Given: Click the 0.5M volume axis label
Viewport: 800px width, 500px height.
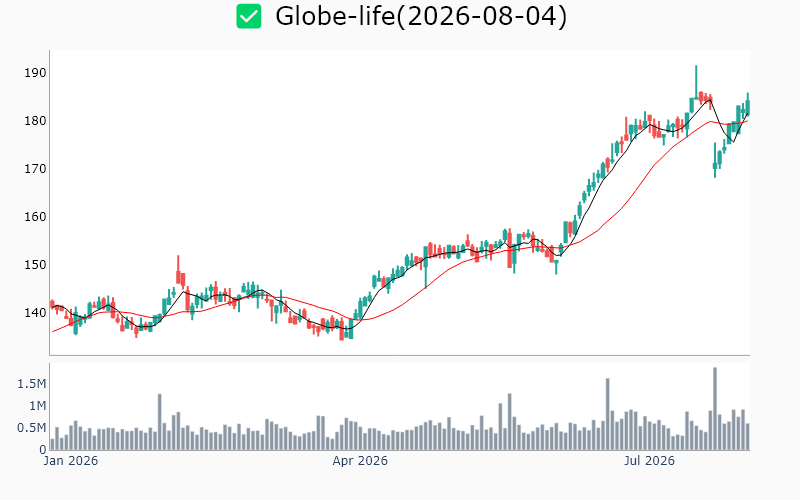Looking at the screenshot, I should point(32,428).
